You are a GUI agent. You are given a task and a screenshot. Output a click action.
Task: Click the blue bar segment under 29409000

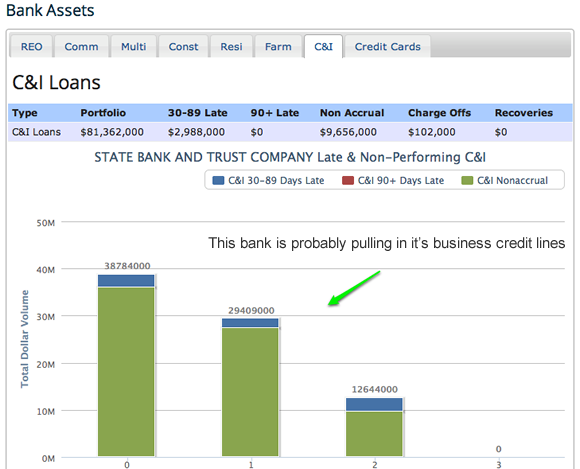coord(250,323)
